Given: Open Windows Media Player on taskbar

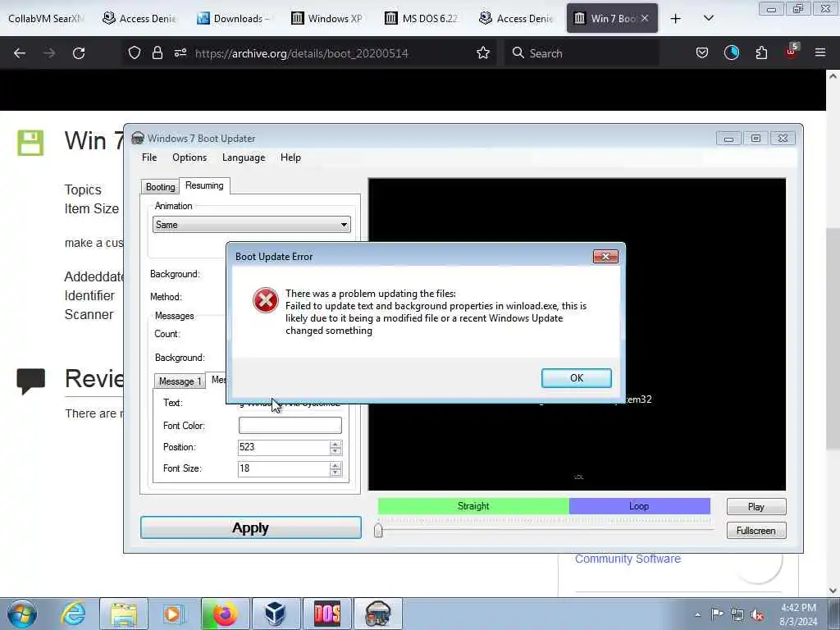Looking at the screenshot, I should click(173, 614).
